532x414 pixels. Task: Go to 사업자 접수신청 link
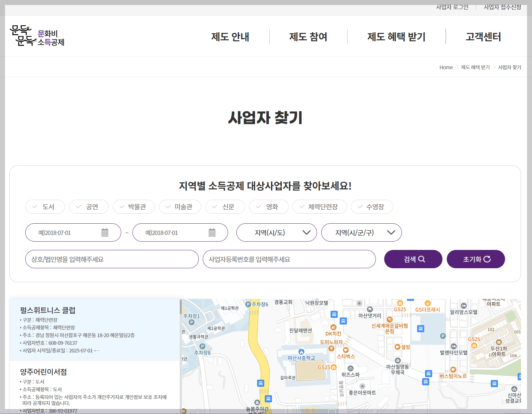(x=502, y=7)
